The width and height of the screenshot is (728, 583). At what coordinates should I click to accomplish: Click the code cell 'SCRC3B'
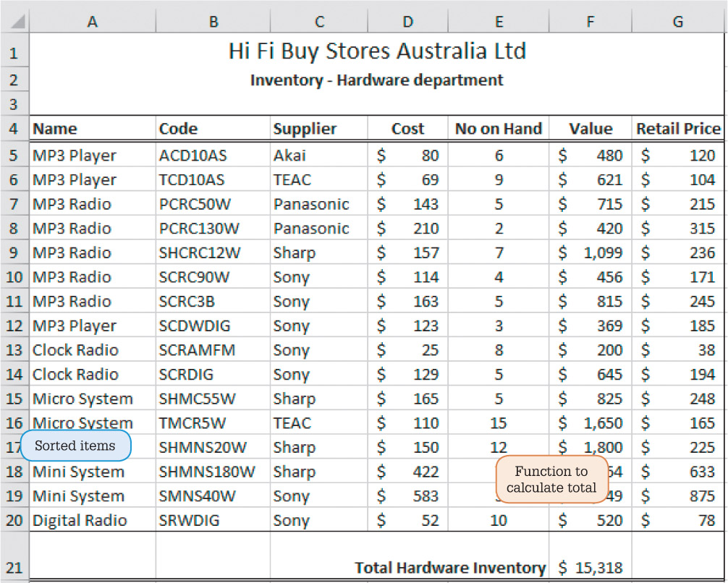click(x=213, y=301)
